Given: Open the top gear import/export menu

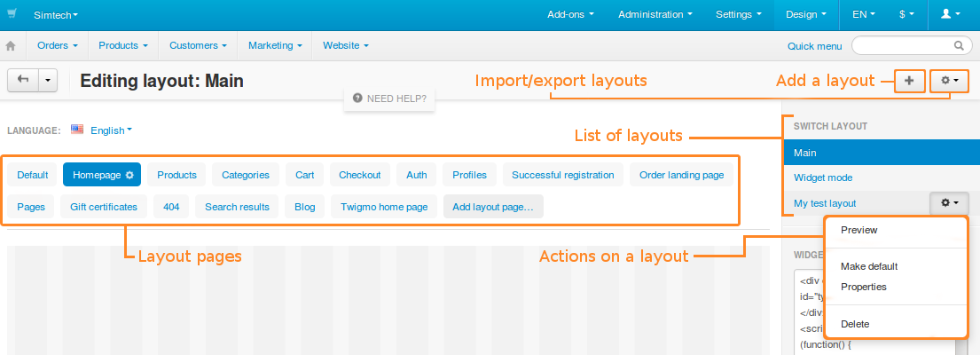Looking at the screenshot, I should pos(950,81).
